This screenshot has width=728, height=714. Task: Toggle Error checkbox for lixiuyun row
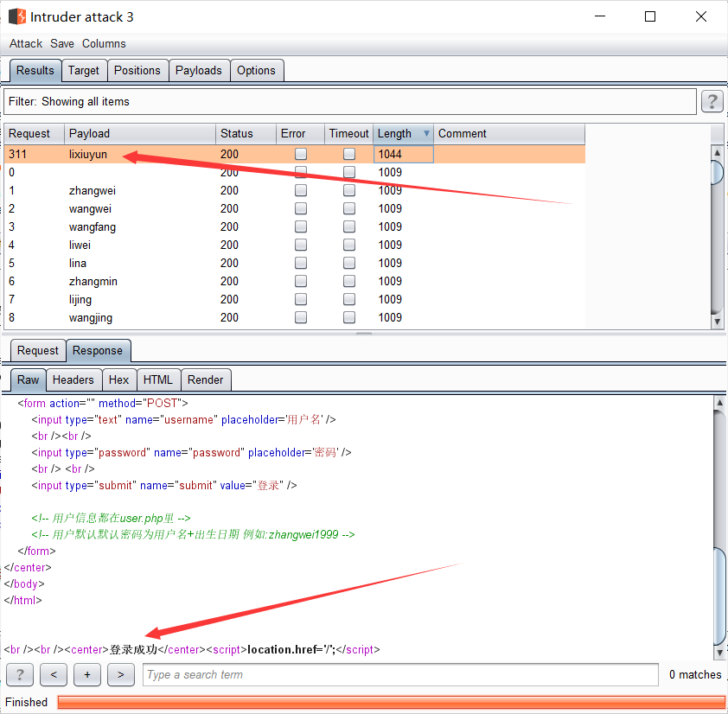point(301,154)
